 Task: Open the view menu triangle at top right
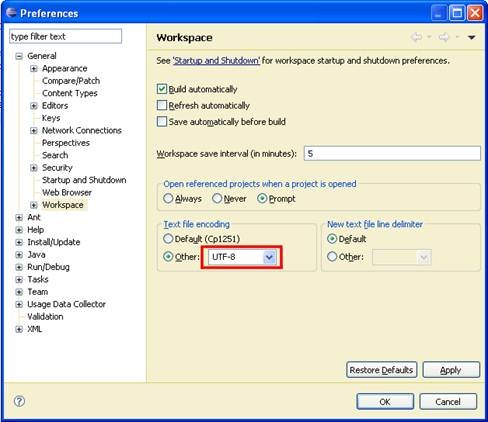tap(471, 37)
